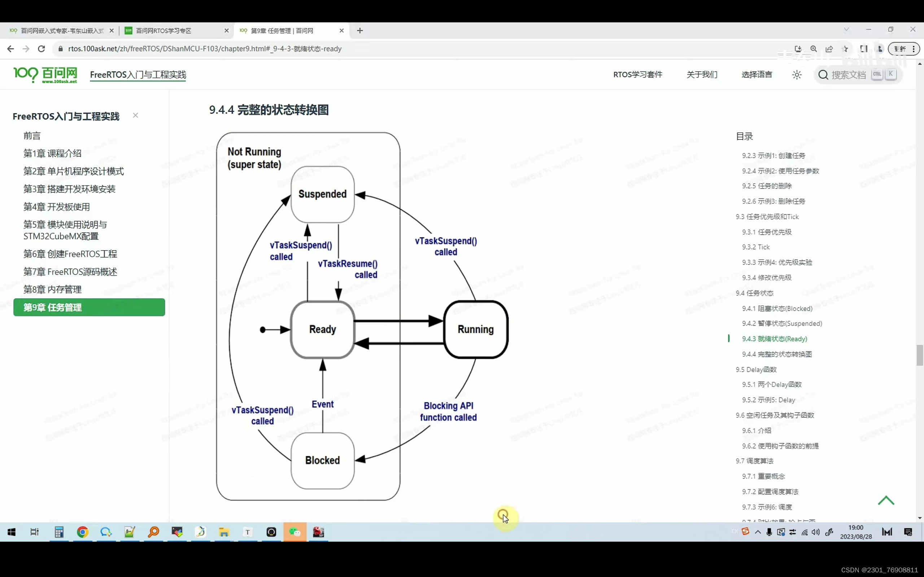924x577 pixels.
Task: Click the share page icon in address bar
Action: [829, 49]
